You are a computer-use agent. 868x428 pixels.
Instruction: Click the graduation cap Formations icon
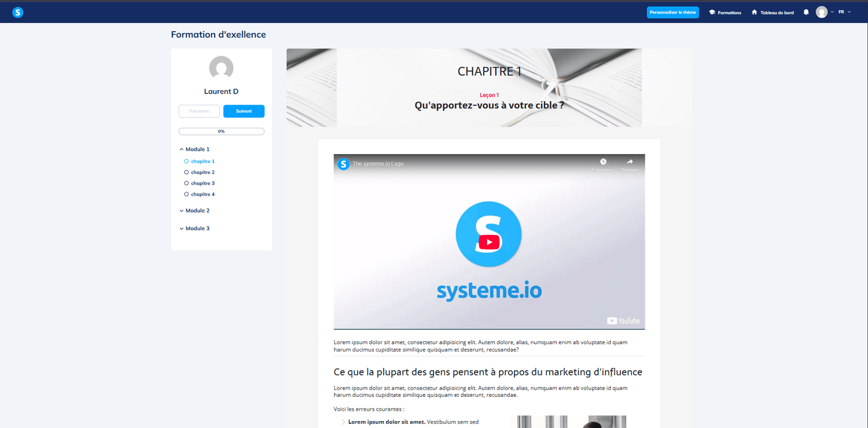pyautogui.click(x=712, y=12)
